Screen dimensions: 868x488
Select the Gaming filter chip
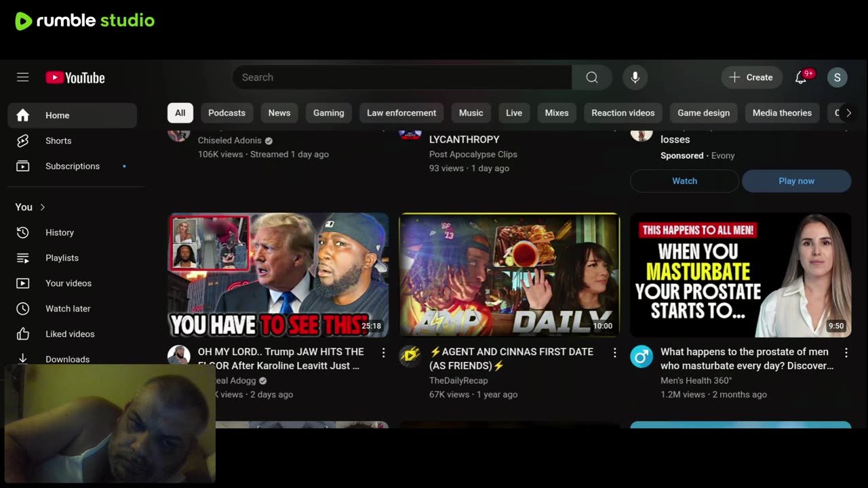click(x=329, y=113)
